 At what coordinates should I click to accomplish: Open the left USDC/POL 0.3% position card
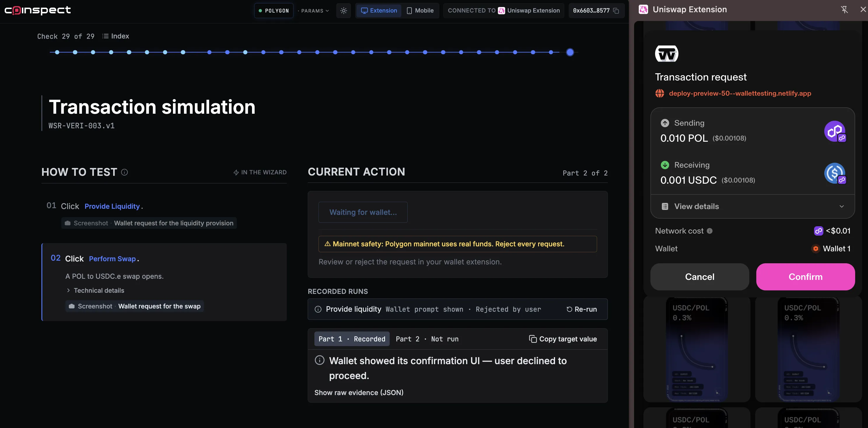click(x=697, y=349)
